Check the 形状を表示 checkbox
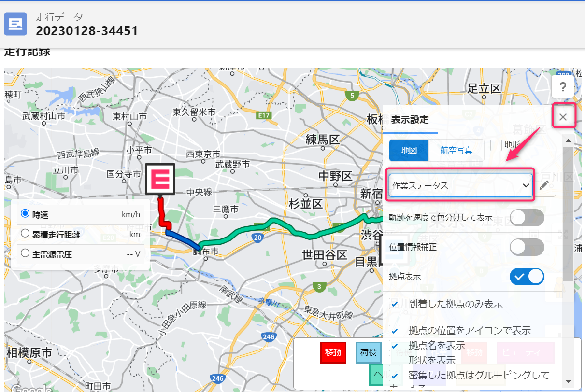This screenshot has width=585, height=392. (x=395, y=360)
